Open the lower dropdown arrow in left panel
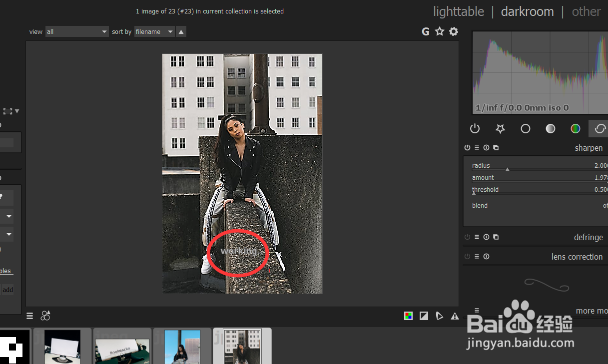Image resolution: width=608 pixels, height=364 pixels. pyautogui.click(x=8, y=234)
